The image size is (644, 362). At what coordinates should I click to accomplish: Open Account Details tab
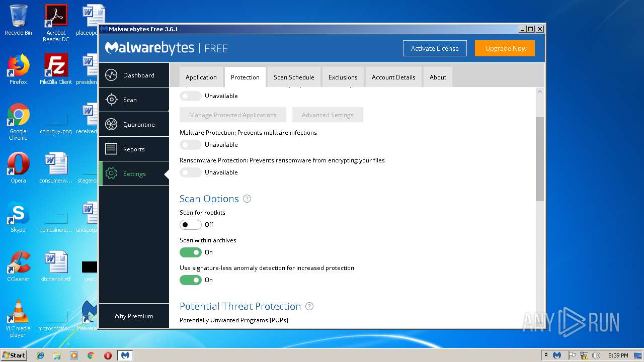[393, 77]
